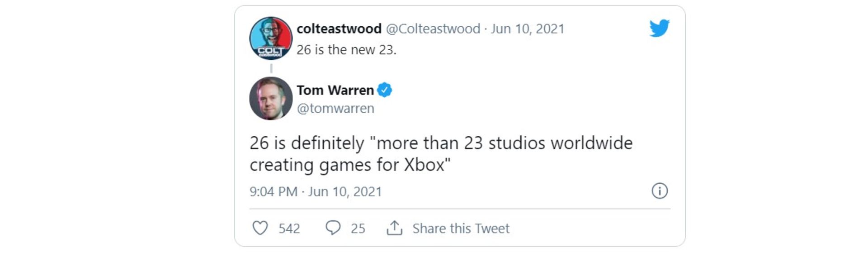The height and width of the screenshot is (257, 868).
Task: Open the info circle icon
Action: pos(659,191)
